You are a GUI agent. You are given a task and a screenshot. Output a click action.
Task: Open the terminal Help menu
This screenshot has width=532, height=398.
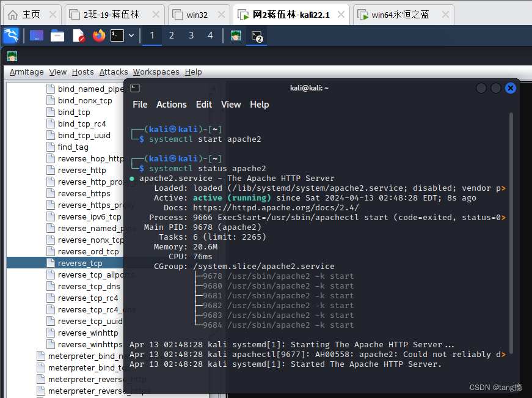point(260,105)
